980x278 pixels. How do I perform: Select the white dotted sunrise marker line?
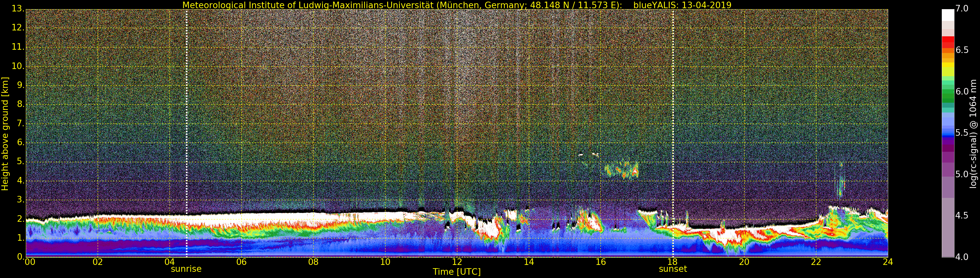tap(187, 133)
